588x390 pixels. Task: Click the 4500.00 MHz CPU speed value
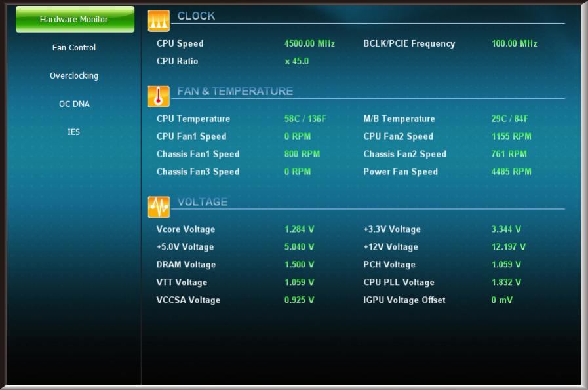click(309, 43)
